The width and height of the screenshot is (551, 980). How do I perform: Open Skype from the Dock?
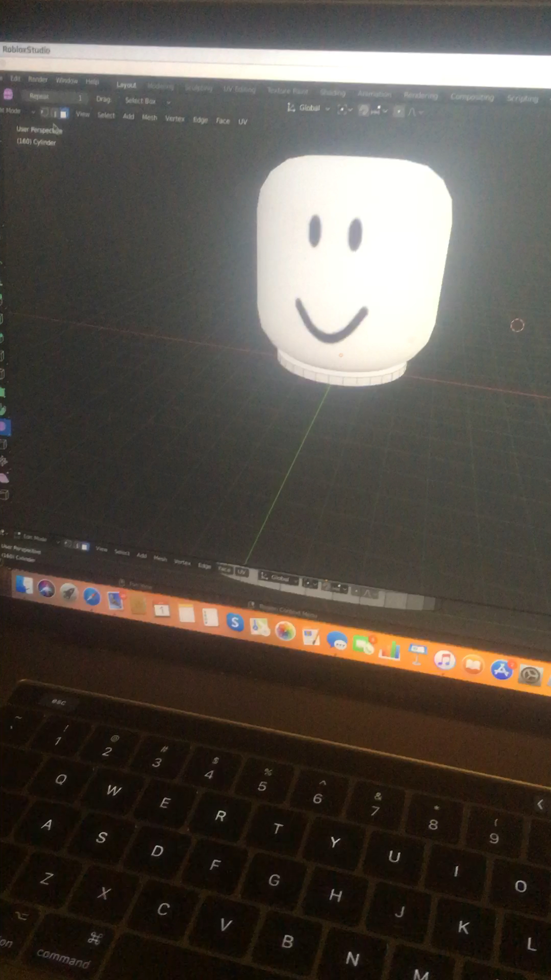tap(235, 622)
